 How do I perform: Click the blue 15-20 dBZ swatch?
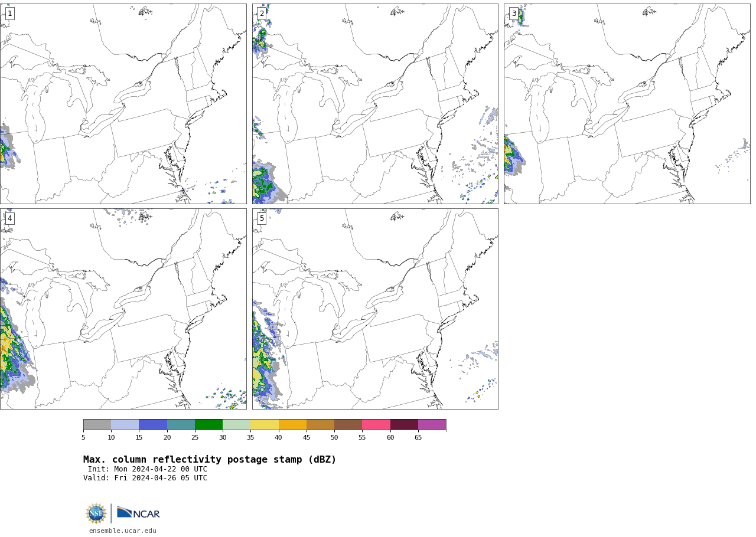[153, 425]
